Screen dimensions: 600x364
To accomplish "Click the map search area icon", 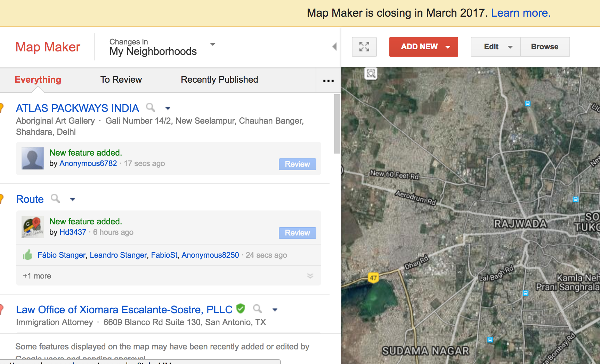I will [x=371, y=74].
